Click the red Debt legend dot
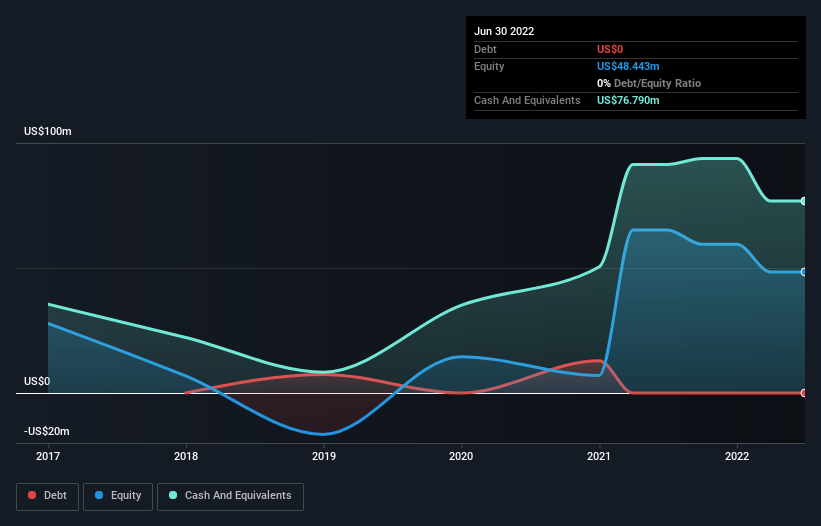Viewport: 821px width, 526px height. pyautogui.click(x=32, y=495)
